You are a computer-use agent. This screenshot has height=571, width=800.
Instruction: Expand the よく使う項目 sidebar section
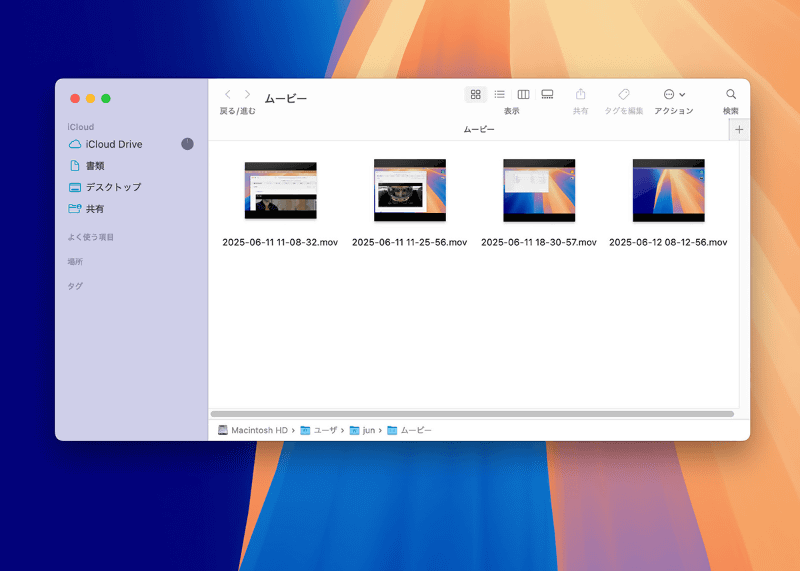point(91,237)
